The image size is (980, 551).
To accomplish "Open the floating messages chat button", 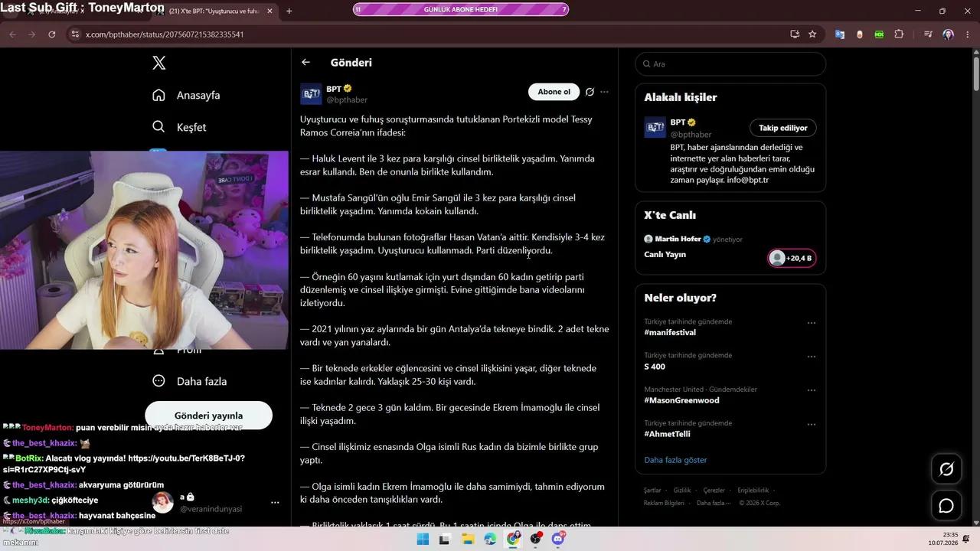I will [946, 506].
